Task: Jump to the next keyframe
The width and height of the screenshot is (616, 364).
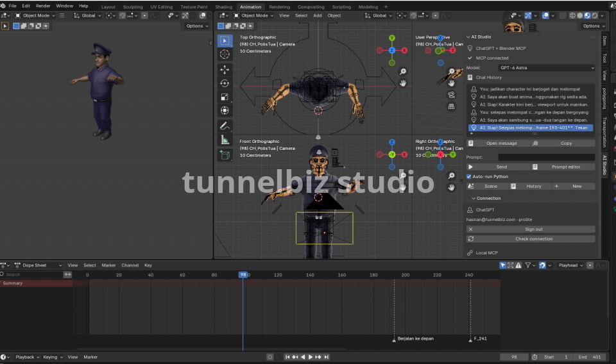Action: (318, 357)
